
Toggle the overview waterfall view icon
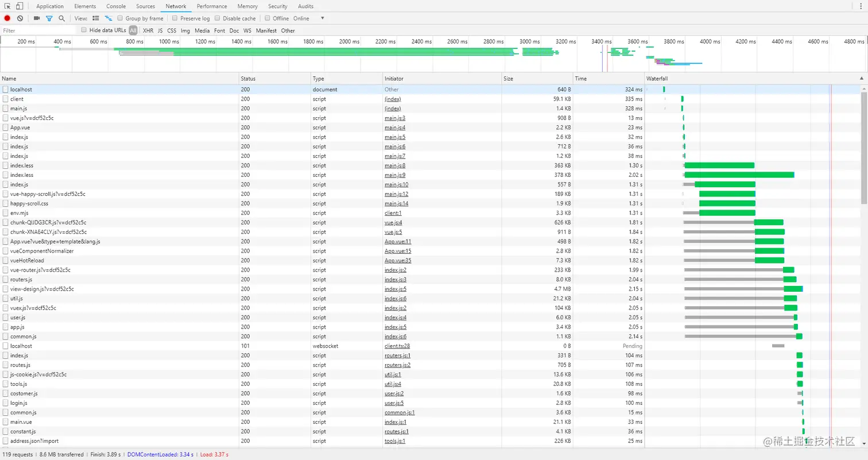108,18
